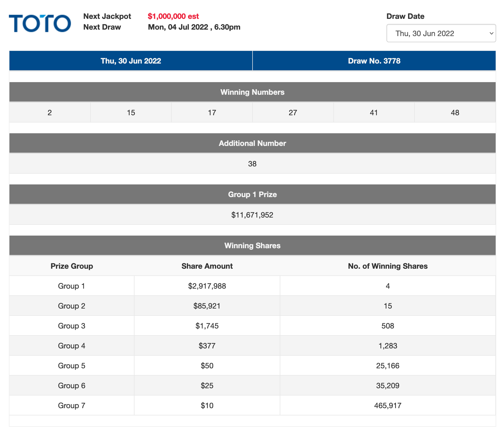Click the Next Jackpot amount $1,000,000 est

point(173,16)
